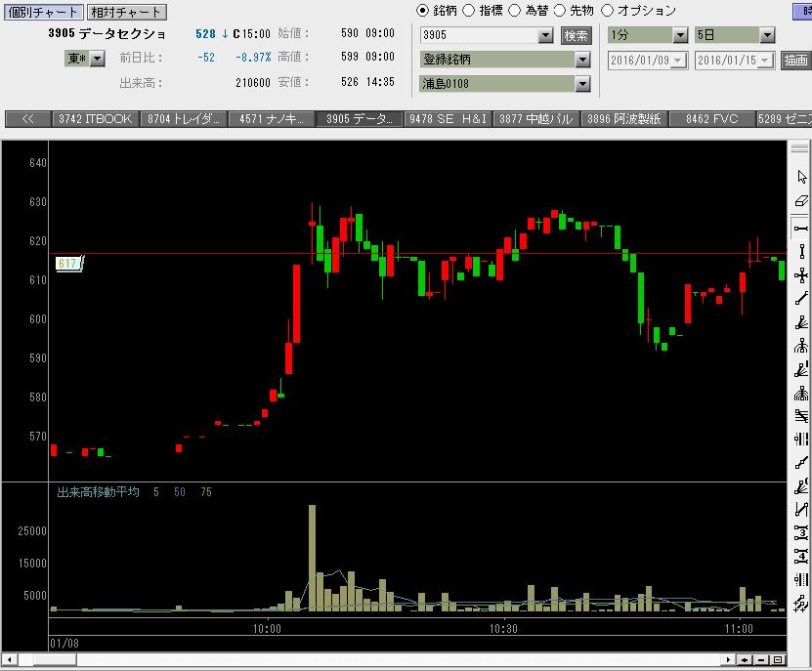Viewport: 812px width, 671px height.
Task: Open the 登録銘柄 dropdown
Action: pyautogui.click(x=582, y=60)
